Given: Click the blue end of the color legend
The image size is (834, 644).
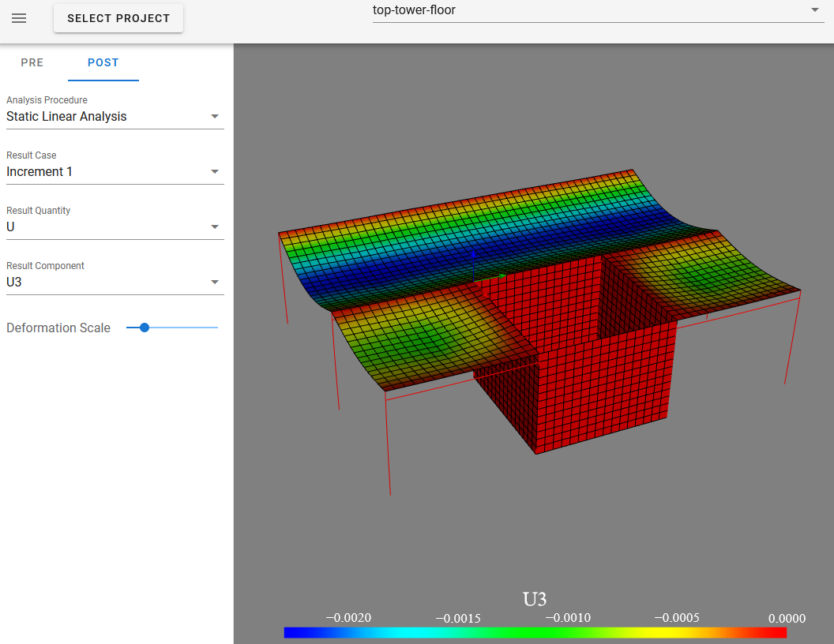Looking at the screenshot, I should click(289, 632).
